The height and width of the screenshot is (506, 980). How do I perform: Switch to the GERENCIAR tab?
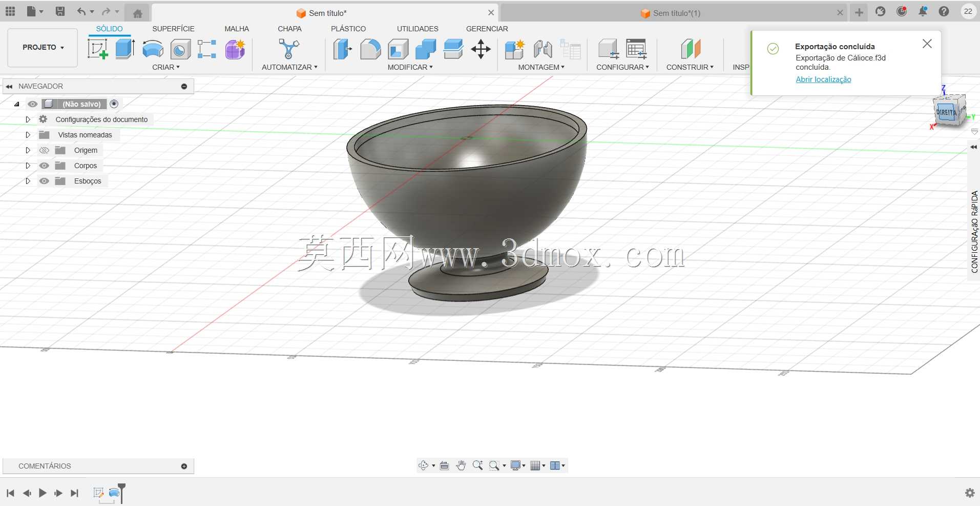pyautogui.click(x=487, y=29)
